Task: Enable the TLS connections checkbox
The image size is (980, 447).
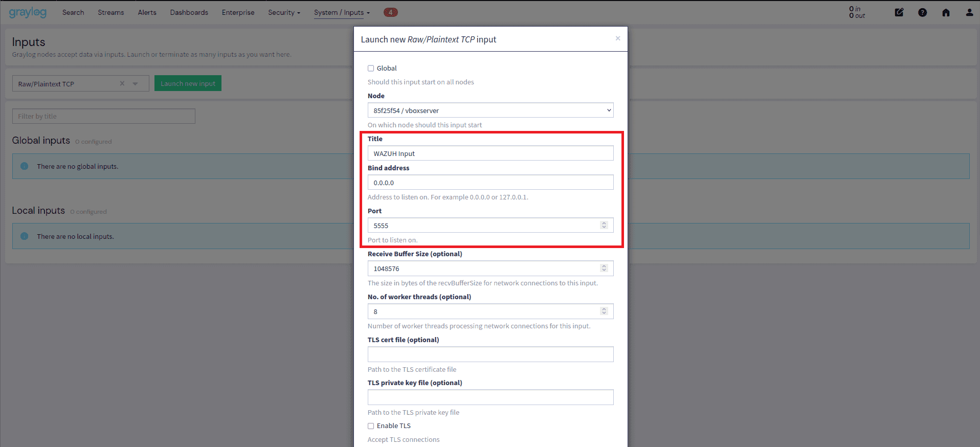Action: (x=371, y=426)
